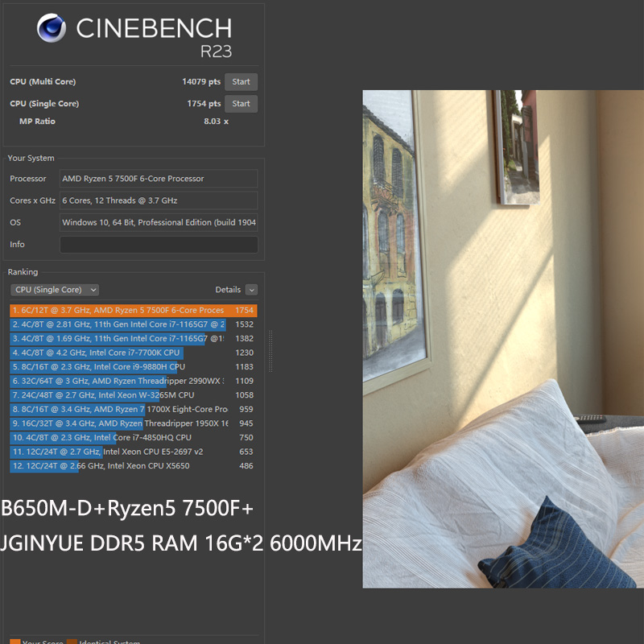
Task: Open the CPU (Single Core) ranking dropdown
Action: tap(55, 290)
